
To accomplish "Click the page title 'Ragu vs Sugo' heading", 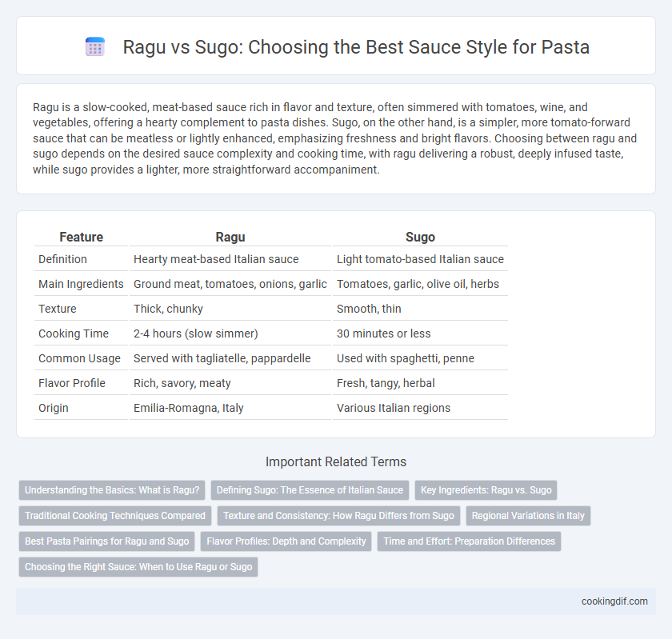I will coord(356,46).
